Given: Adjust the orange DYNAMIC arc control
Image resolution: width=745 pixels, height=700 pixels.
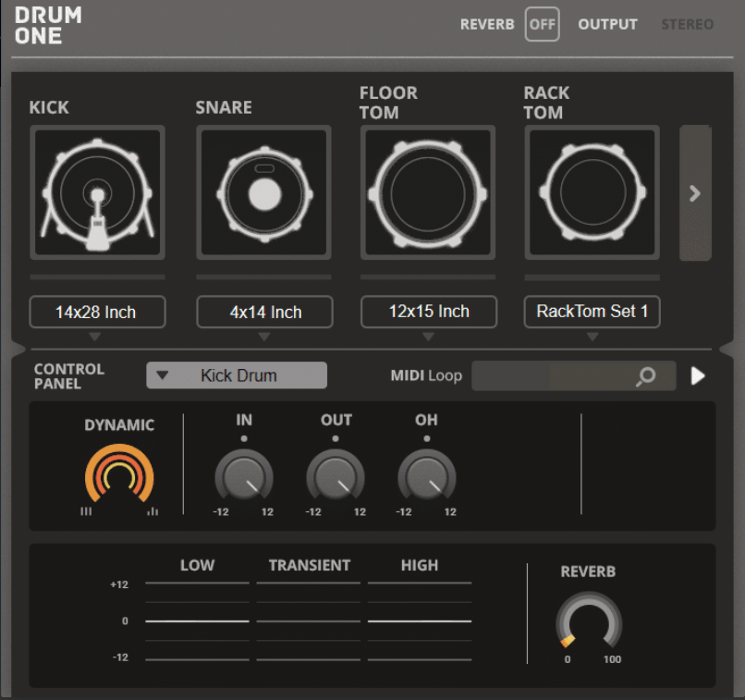Looking at the screenshot, I should (x=119, y=473).
